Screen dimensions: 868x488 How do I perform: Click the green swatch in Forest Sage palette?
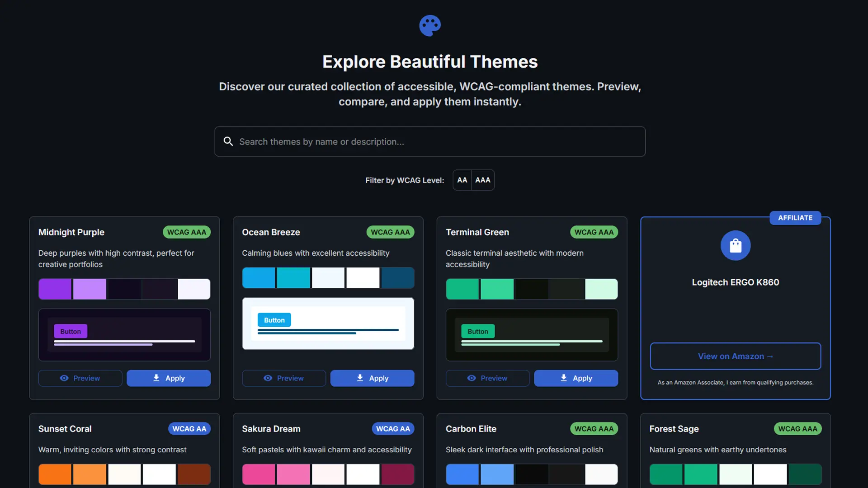666,474
